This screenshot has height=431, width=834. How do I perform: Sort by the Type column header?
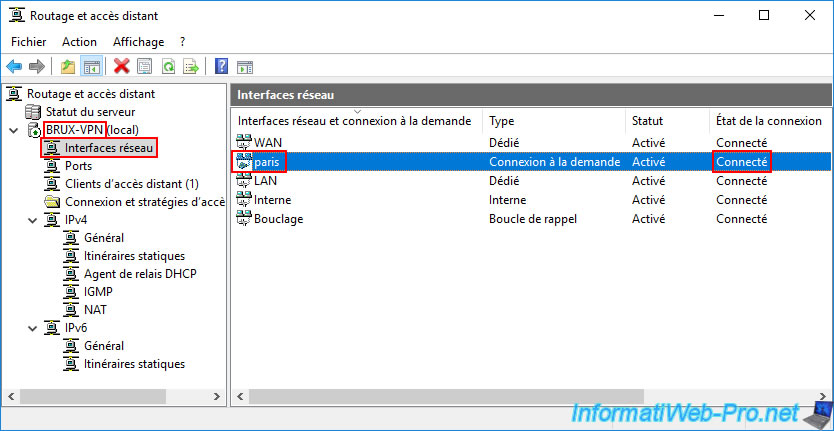click(x=501, y=121)
